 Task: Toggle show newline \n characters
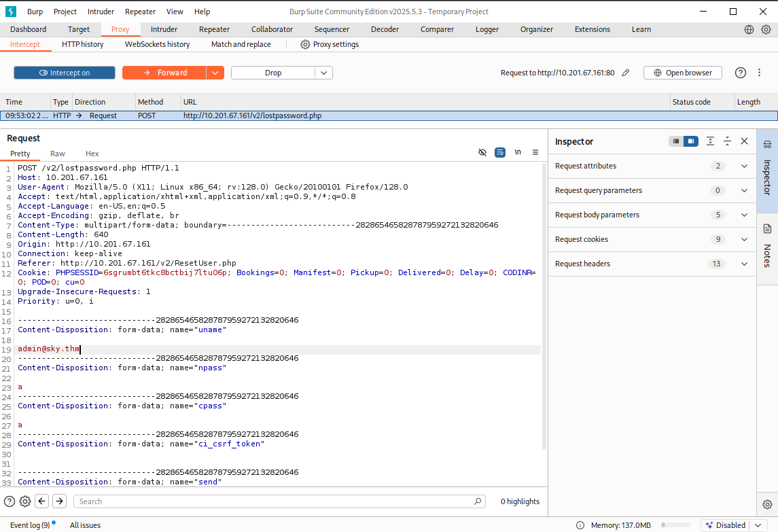pos(518,152)
